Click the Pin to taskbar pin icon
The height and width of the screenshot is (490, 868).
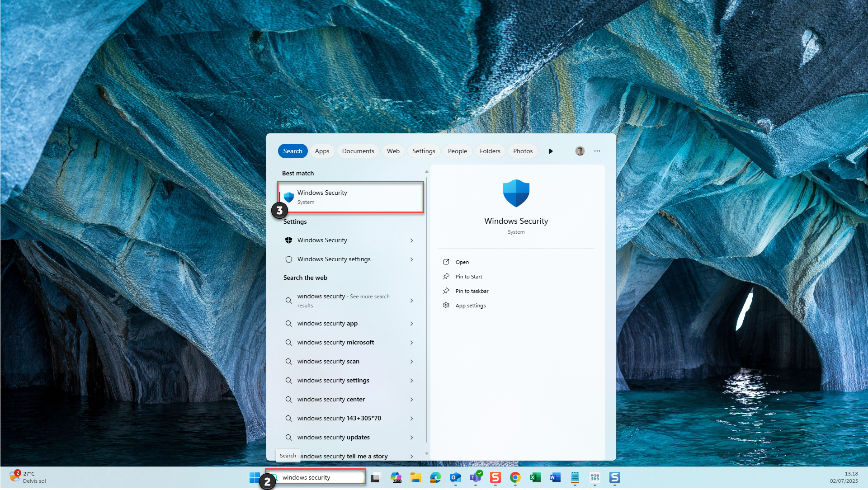pyautogui.click(x=446, y=291)
